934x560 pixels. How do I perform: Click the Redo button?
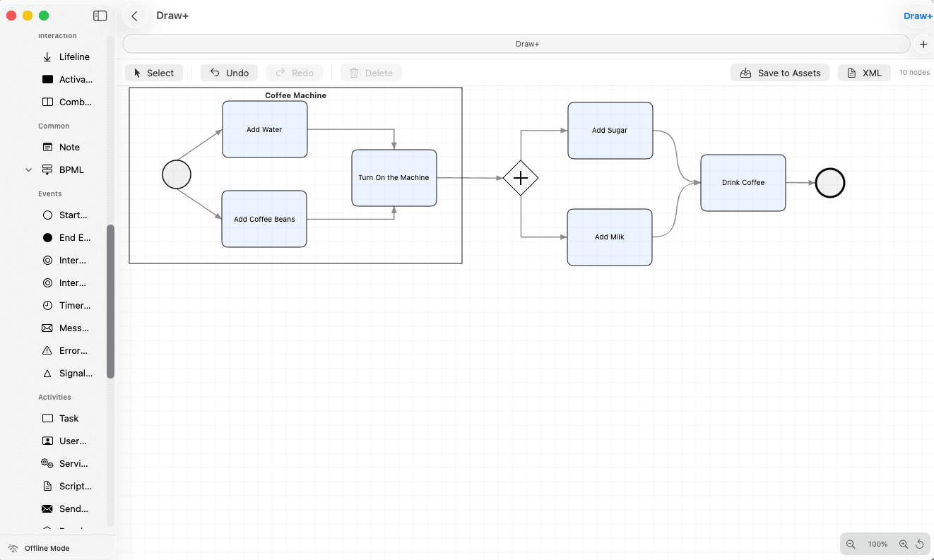[x=295, y=73]
